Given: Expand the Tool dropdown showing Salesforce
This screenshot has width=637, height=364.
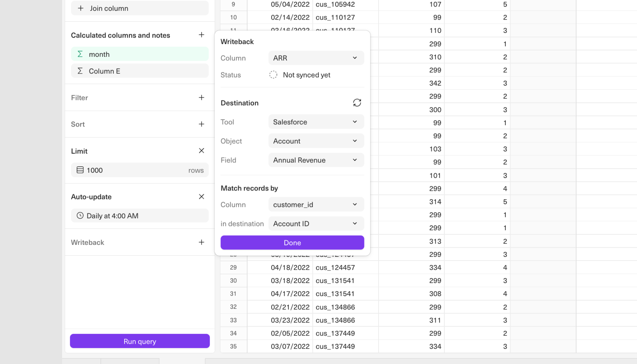Looking at the screenshot, I should click(x=316, y=122).
